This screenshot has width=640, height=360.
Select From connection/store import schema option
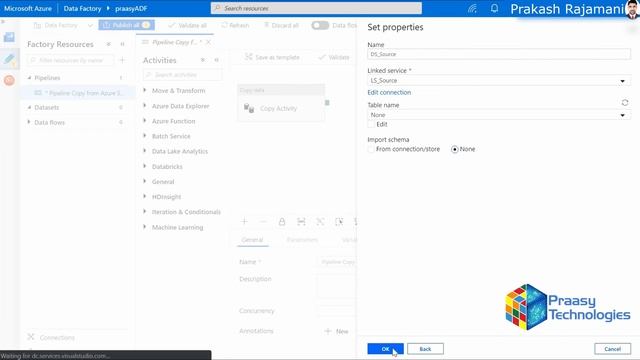pos(371,149)
